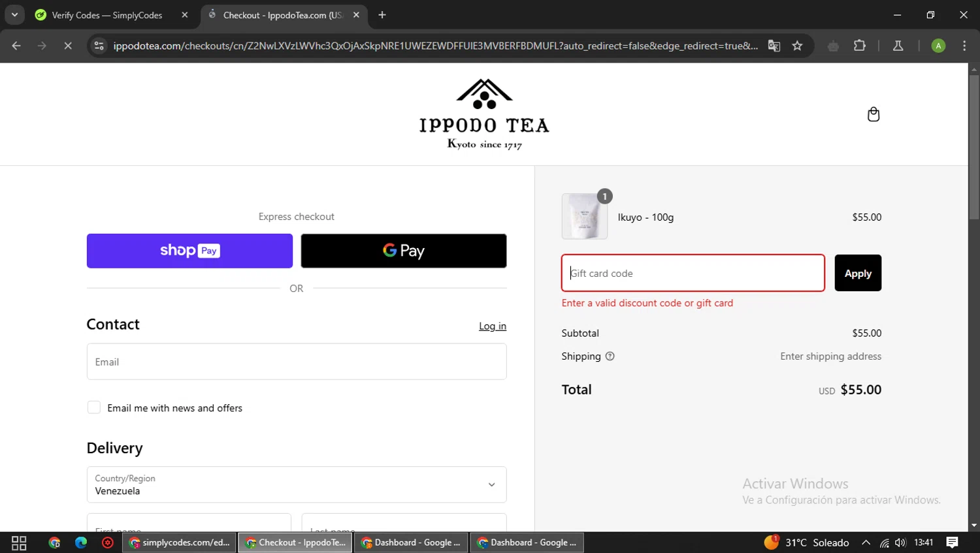980x553 pixels.
Task: Focus the Gift card code field
Action: tap(693, 273)
